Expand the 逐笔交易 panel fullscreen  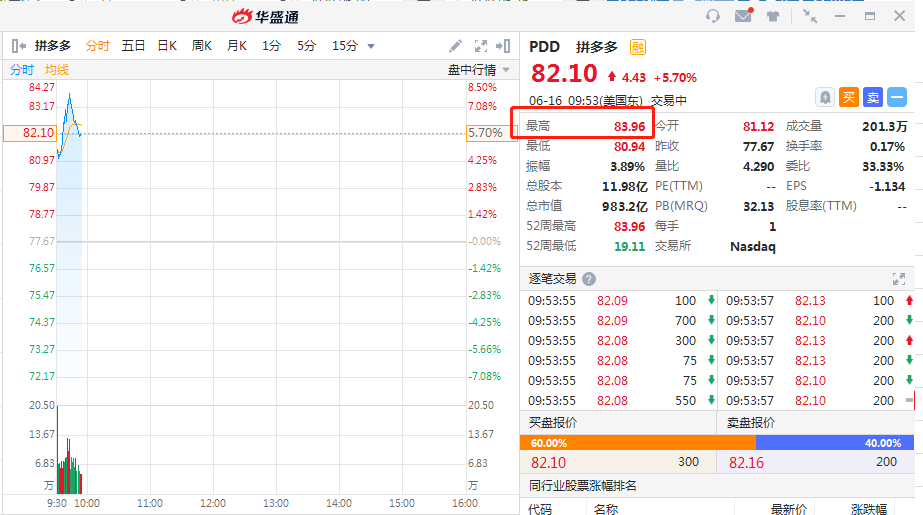coord(898,279)
